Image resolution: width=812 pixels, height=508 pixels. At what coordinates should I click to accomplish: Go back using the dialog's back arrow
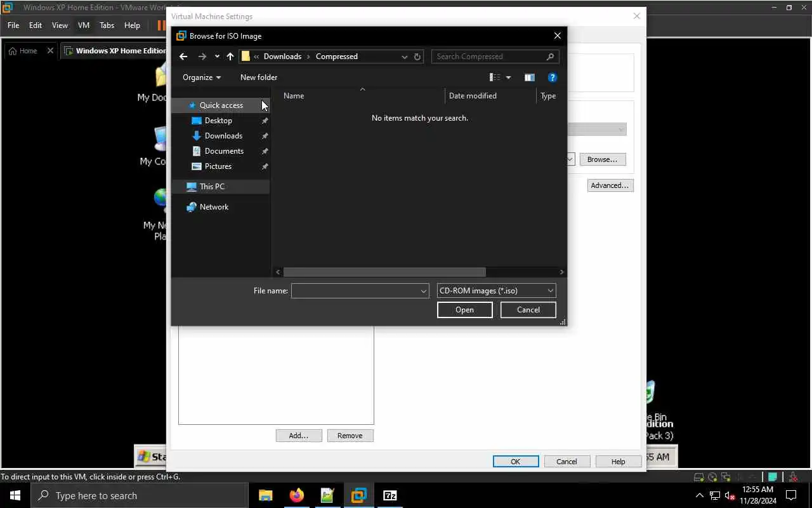(x=183, y=57)
